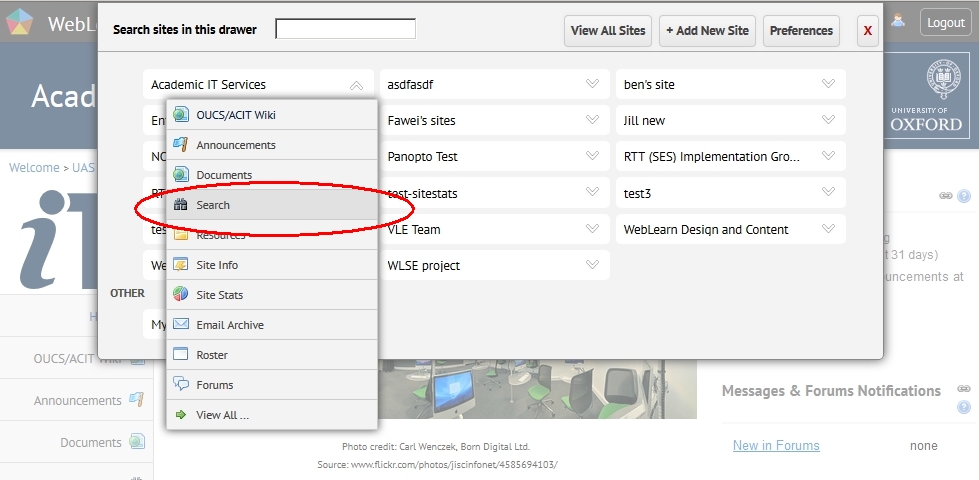Expand the WebLearn Design and Content dropdown
The height and width of the screenshot is (480, 979).
[828, 229]
